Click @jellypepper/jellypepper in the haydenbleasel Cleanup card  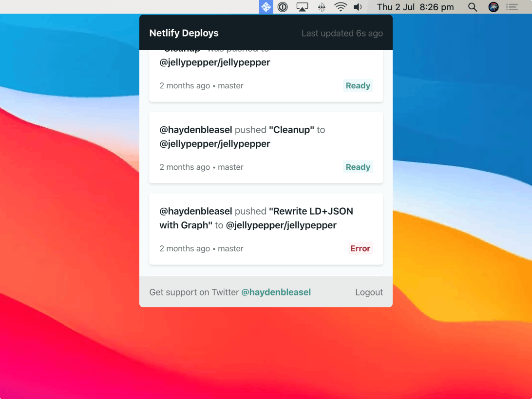coord(215,144)
